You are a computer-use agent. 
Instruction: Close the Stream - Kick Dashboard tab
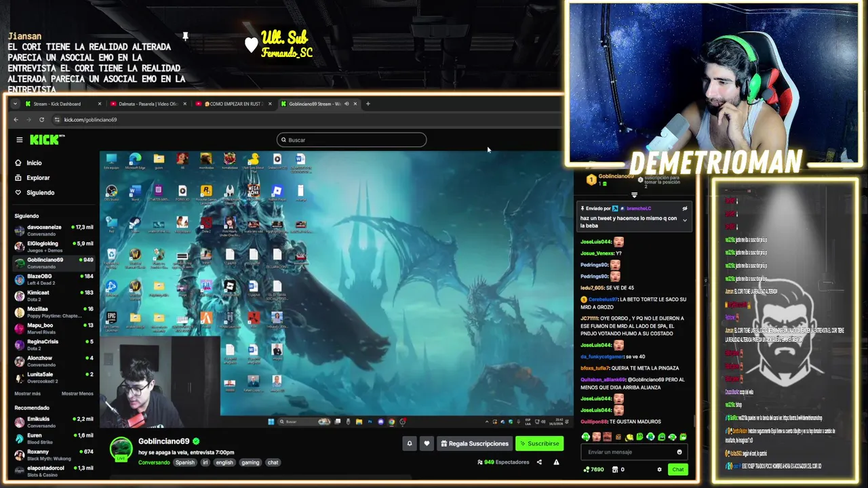[x=99, y=104]
